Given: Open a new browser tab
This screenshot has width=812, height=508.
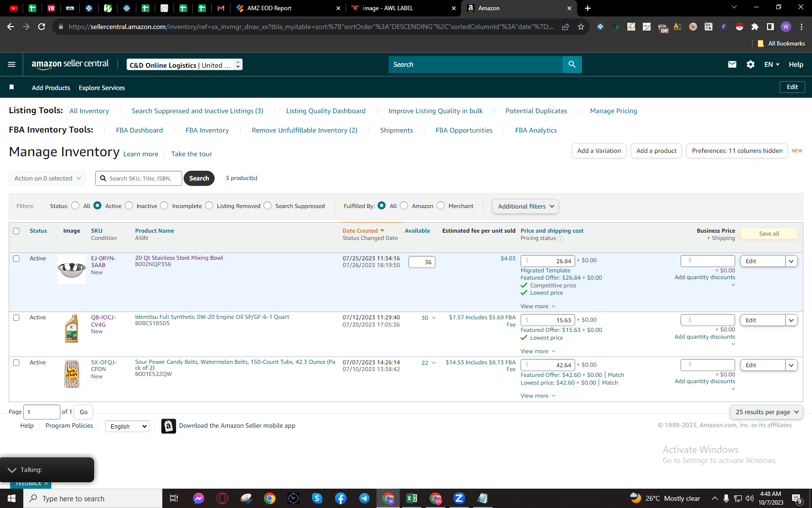Looking at the screenshot, I should (588, 8).
